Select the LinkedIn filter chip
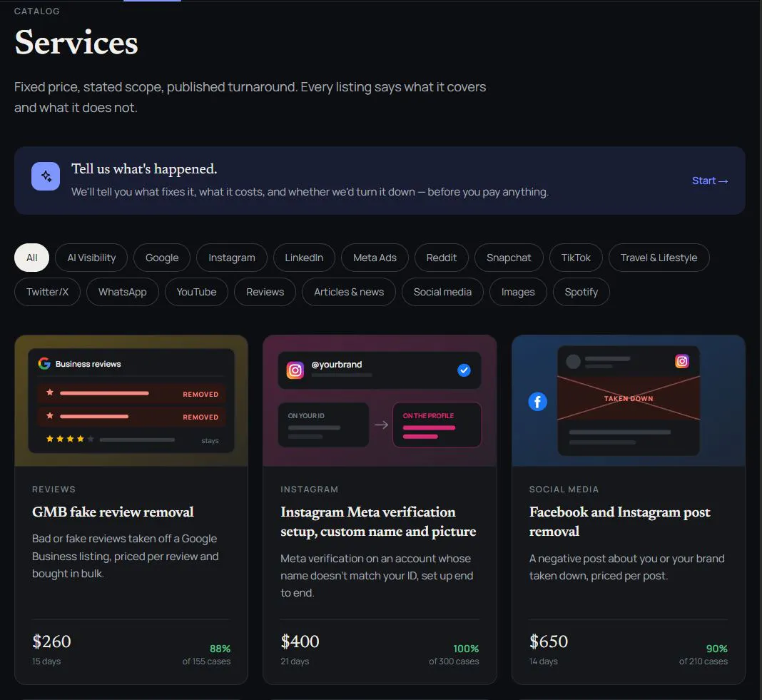This screenshot has height=700, width=762. pos(304,258)
